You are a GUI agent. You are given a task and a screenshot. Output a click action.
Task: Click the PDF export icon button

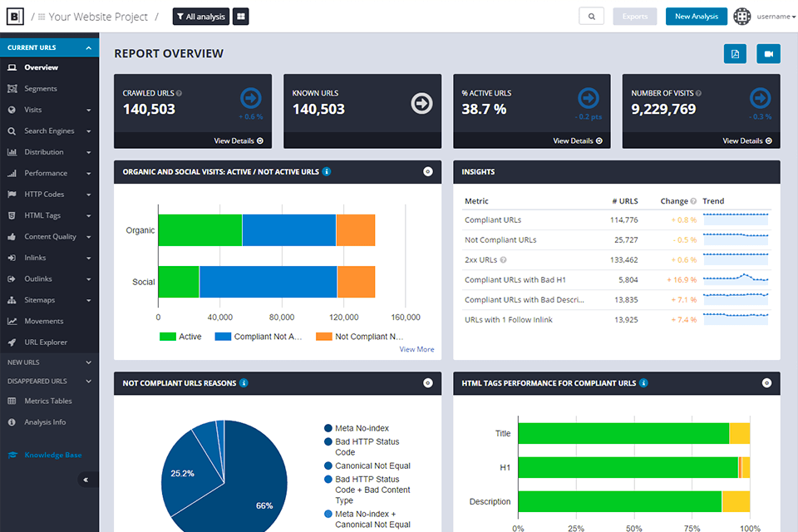(x=735, y=54)
